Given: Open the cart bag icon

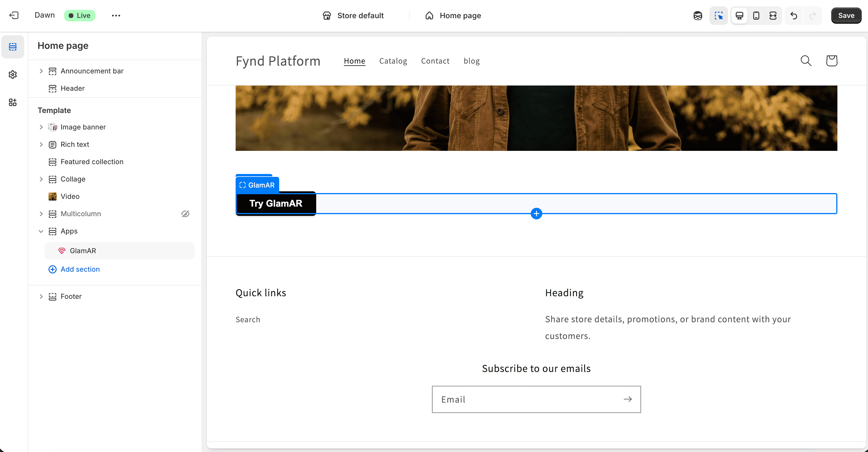Looking at the screenshot, I should point(831,61).
